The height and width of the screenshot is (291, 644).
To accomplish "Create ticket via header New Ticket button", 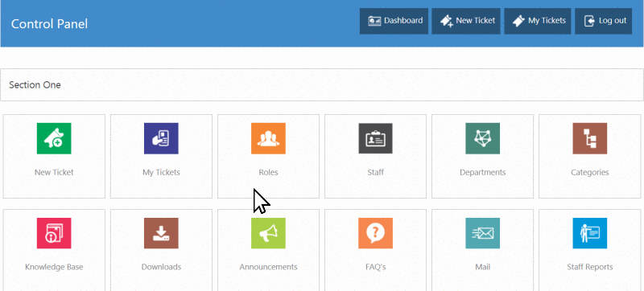I will [x=466, y=21].
